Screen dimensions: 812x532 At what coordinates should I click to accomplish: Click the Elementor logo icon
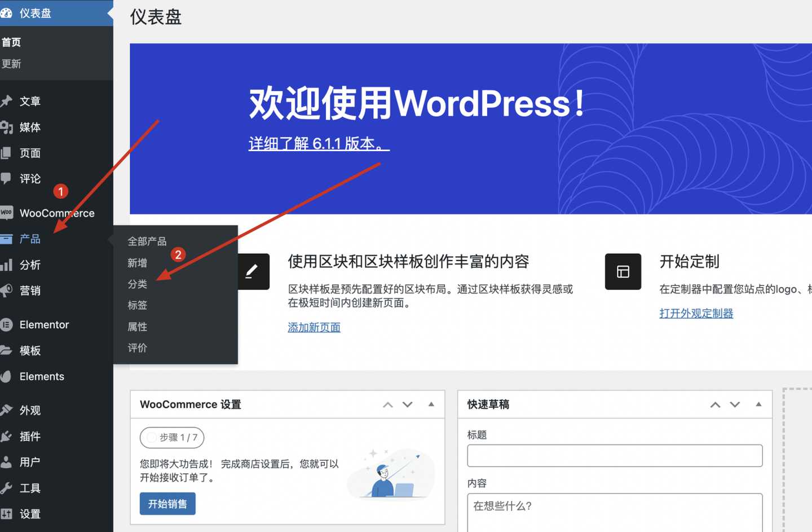[x=6, y=324]
